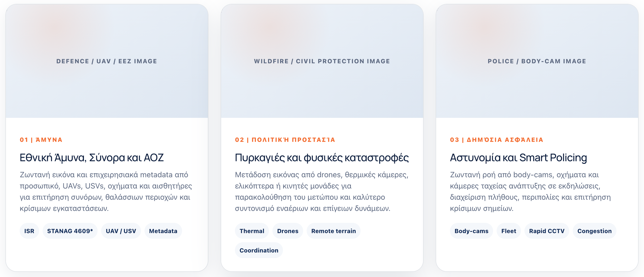This screenshot has width=644, height=277.
Task: Select the STANAG 4609* tag
Action: click(x=70, y=231)
